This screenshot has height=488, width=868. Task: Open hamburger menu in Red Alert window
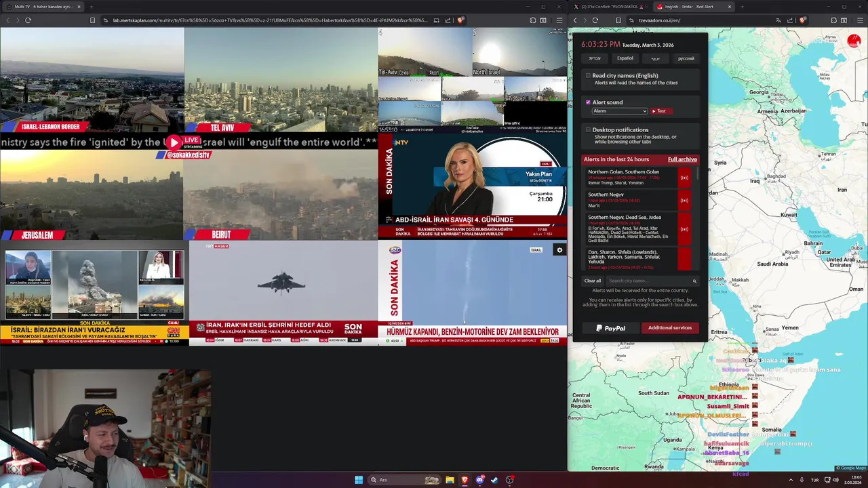[x=859, y=20]
